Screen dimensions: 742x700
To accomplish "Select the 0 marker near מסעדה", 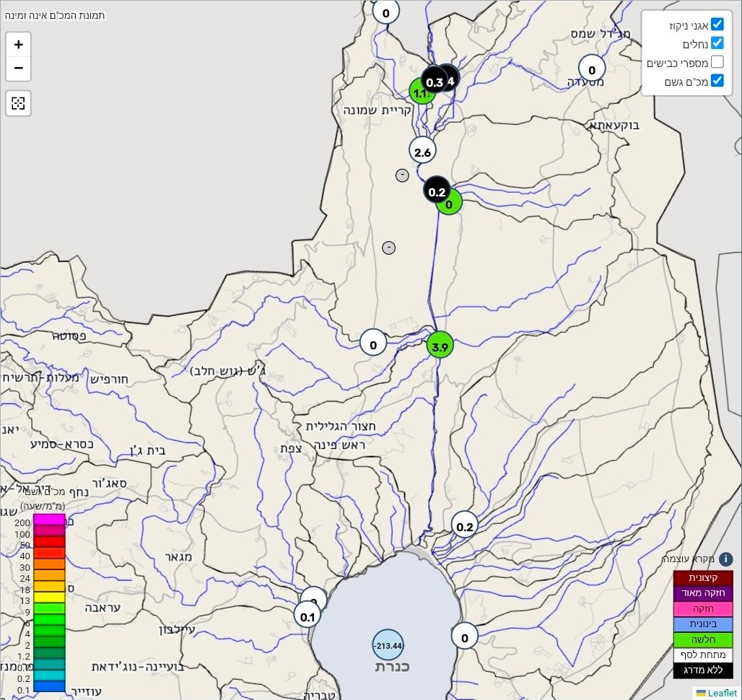I will point(592,70).
